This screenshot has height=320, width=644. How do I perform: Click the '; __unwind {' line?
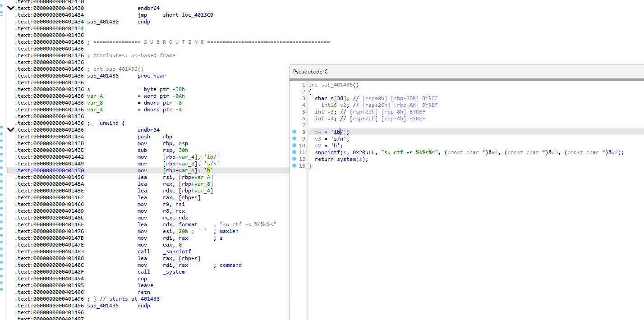click(x=106, y=123)
